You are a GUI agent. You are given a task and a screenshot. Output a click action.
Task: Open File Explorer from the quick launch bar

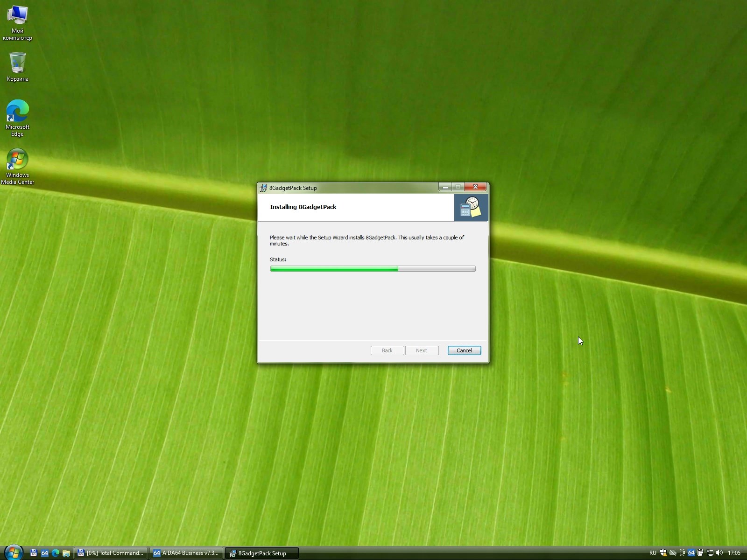click(66, 553)
